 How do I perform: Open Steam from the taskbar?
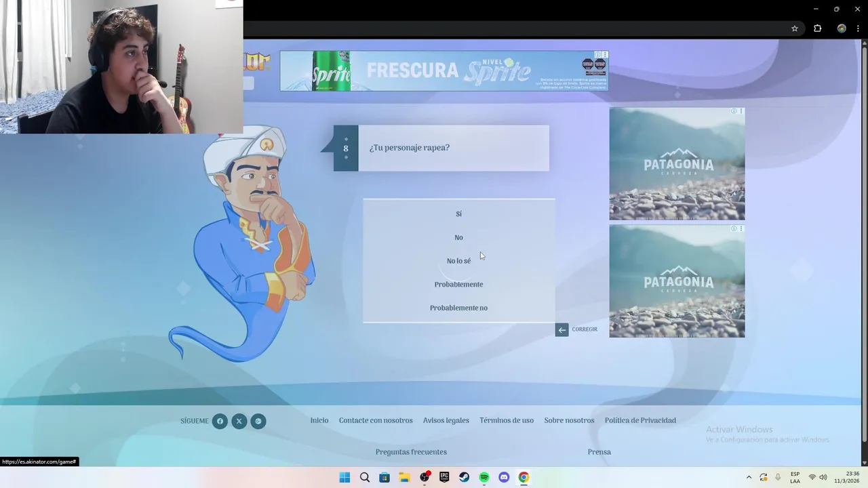pyautogui.click(x=464, y=477)
